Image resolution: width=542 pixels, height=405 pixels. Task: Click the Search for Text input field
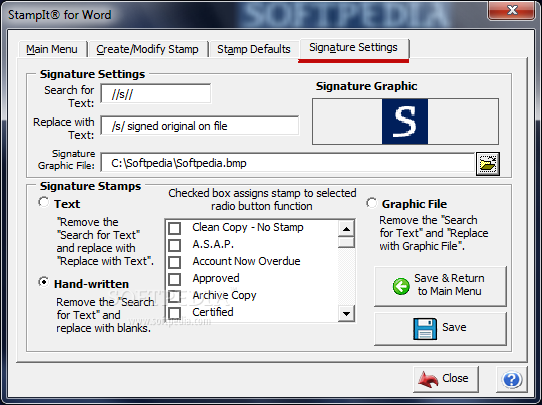[156, 94]
